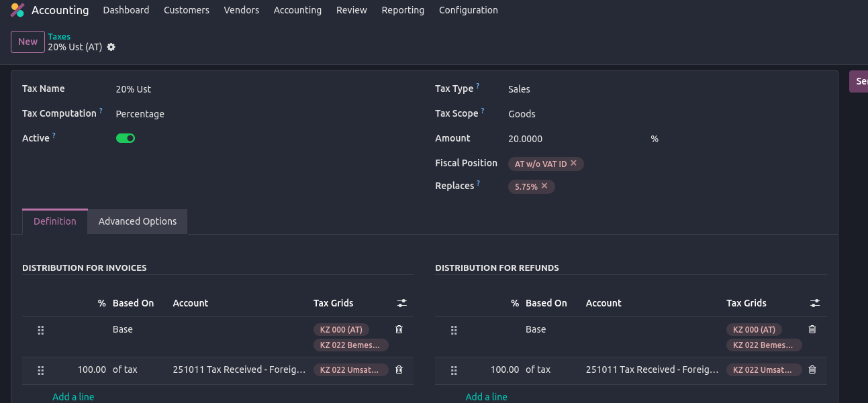868x403 pixels.
Task: Click drag handle of invoice Base row
Action: pos(40,330)
